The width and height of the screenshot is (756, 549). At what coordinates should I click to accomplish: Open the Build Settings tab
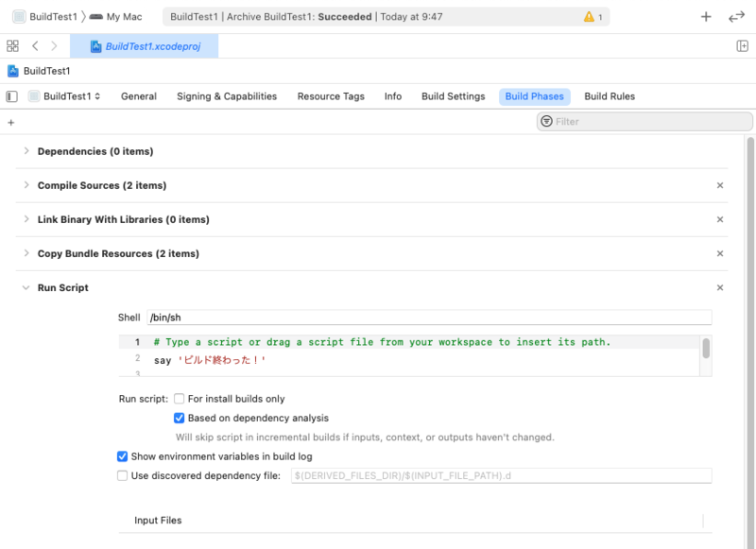[x=454, y=96]
